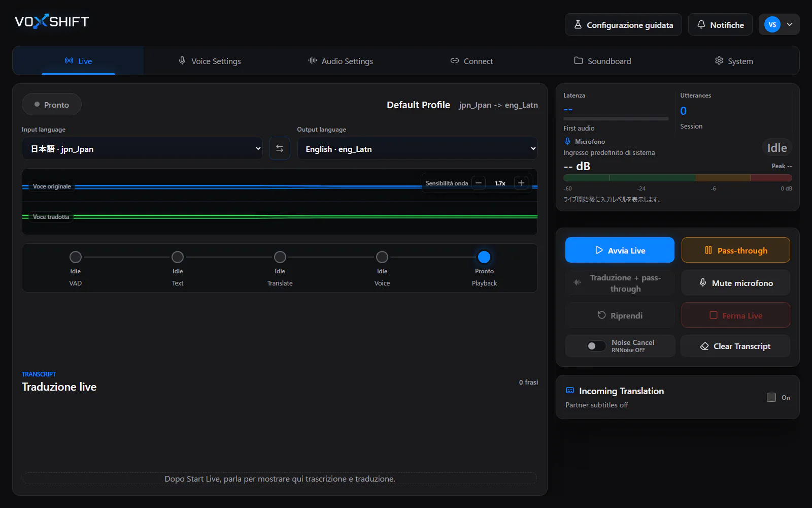Screen dimensions: 812x508
Task: Click the input level meter bar
Action: [678, 178]
